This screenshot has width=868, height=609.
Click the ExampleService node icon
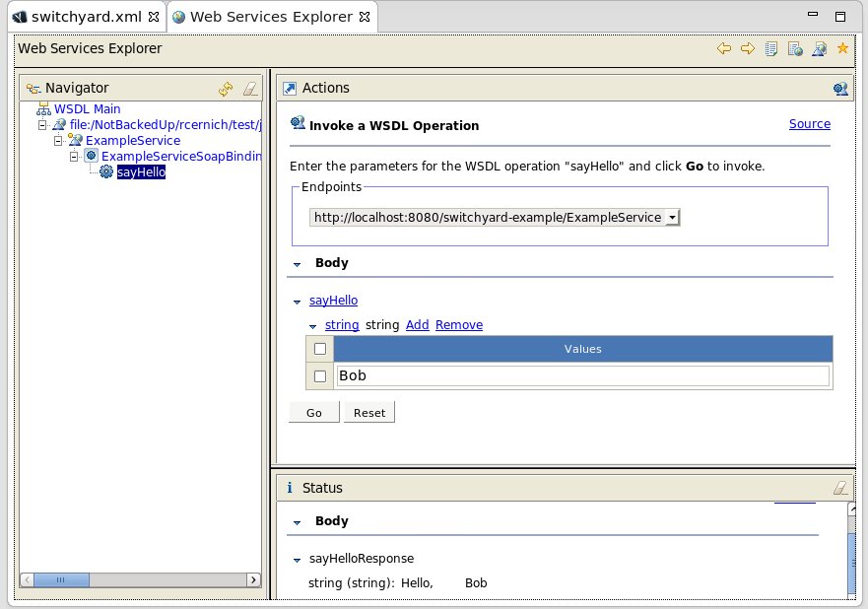[75, 140]
